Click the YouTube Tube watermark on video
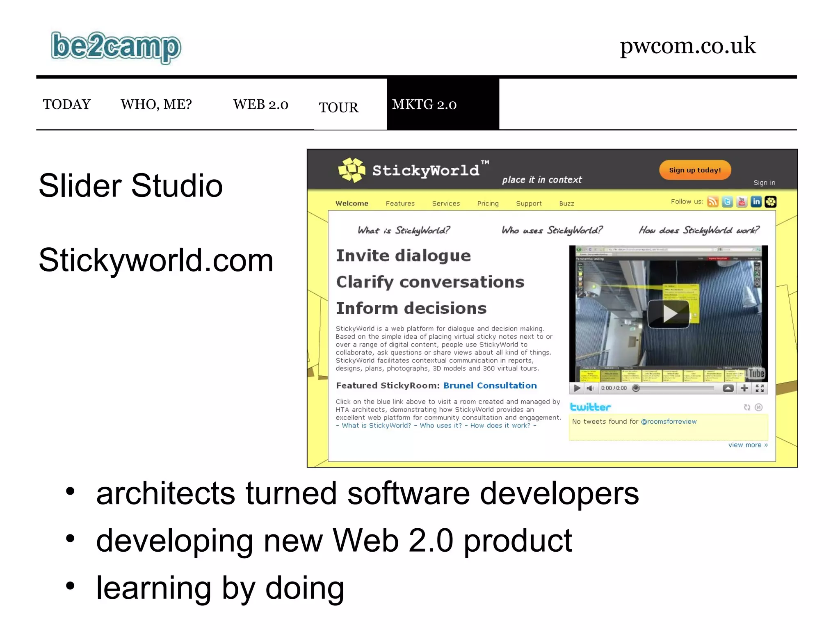This screenshot has width=840, height=630. point(756,373)
